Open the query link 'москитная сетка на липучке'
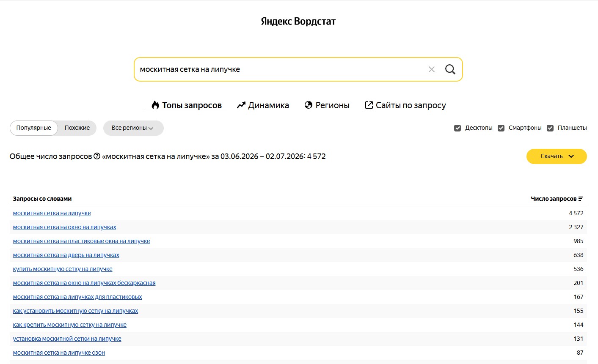The height and width of the screenshot is (364, 598). (52, 213)
